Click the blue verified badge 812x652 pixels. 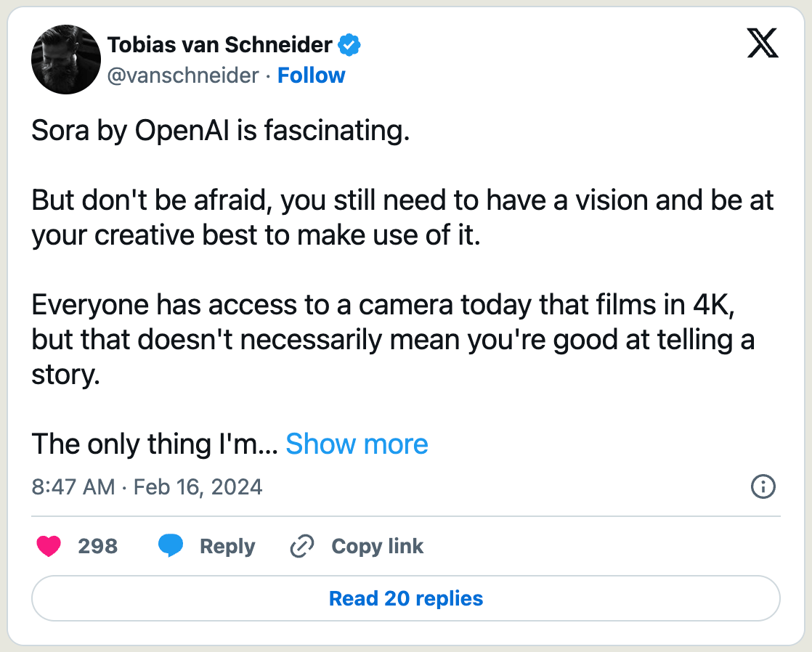350,45
